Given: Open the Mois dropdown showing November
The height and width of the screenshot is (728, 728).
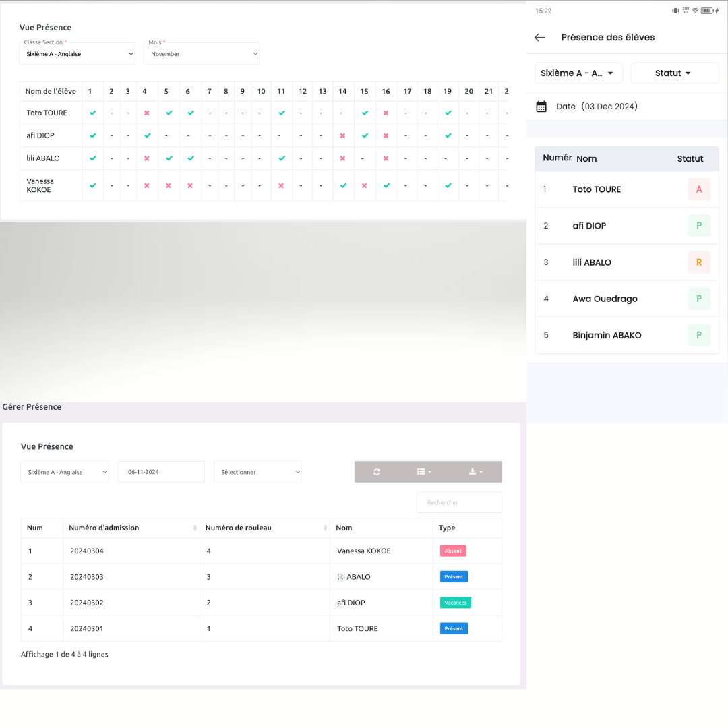Looking at the screenshot, I should (202, 54).
